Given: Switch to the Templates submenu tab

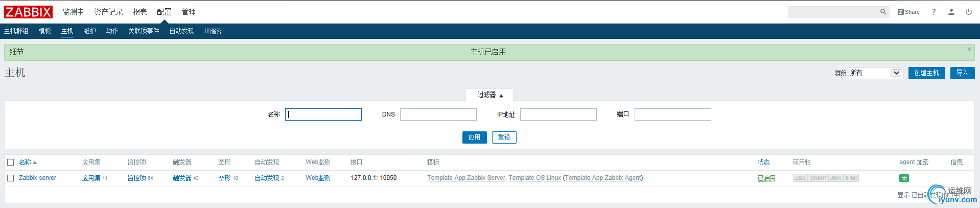Looking at the screenshot, I should pos(45,31).
